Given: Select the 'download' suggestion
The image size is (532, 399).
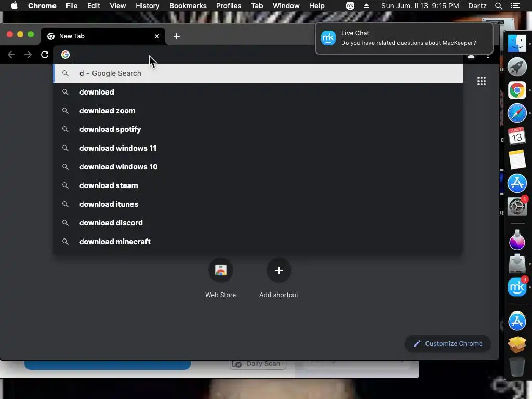Looking at the screenshot, I should pos(258,92).
